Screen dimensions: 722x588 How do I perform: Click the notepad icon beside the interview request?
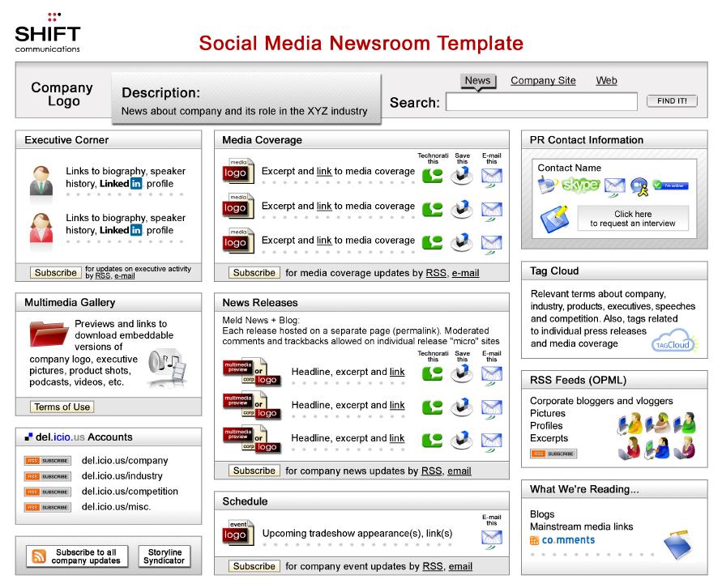(554, 219)
